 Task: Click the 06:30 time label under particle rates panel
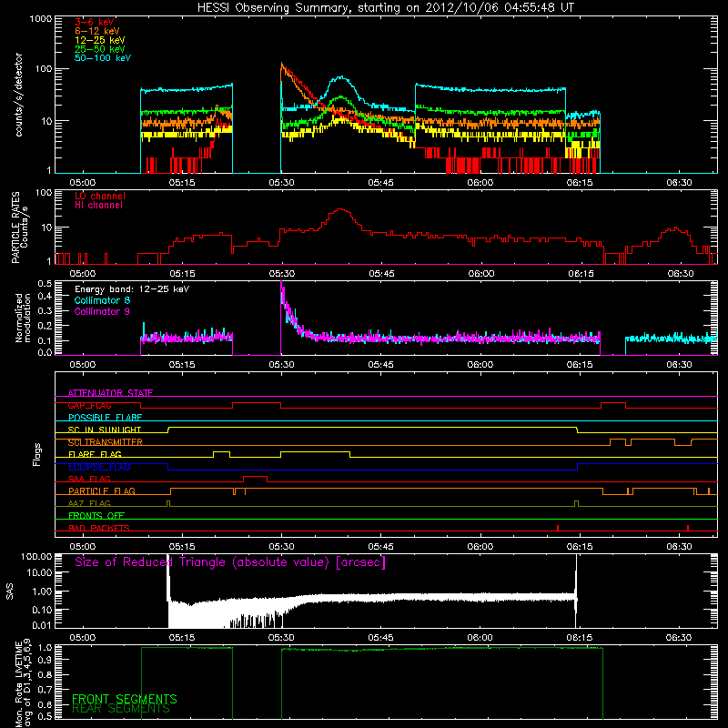(680, 274)
